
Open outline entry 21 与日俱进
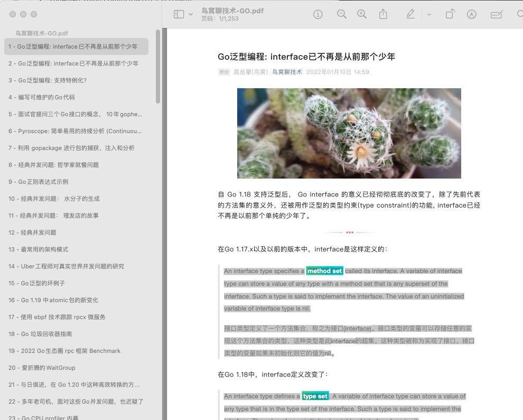point(77,385)
